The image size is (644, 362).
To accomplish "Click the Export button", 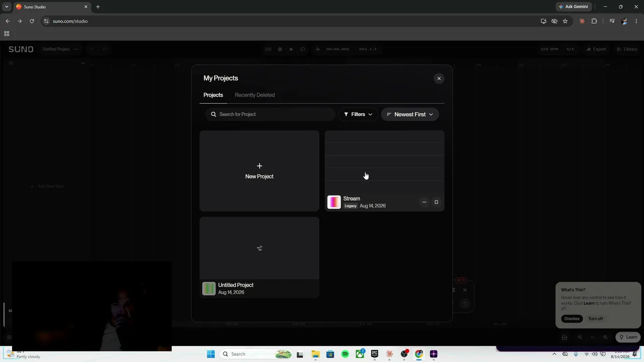I will pyautogui.click(x=596, y=49).
